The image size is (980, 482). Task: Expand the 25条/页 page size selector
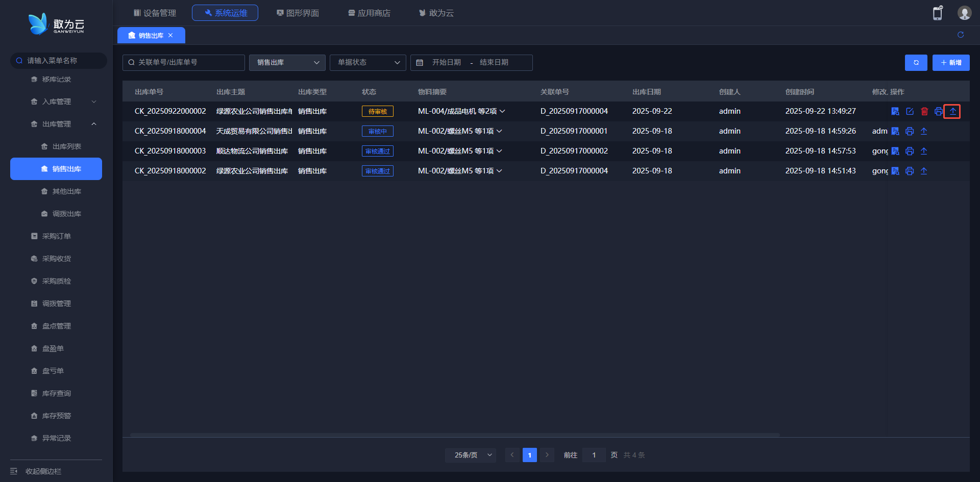(x=473, y=455)
